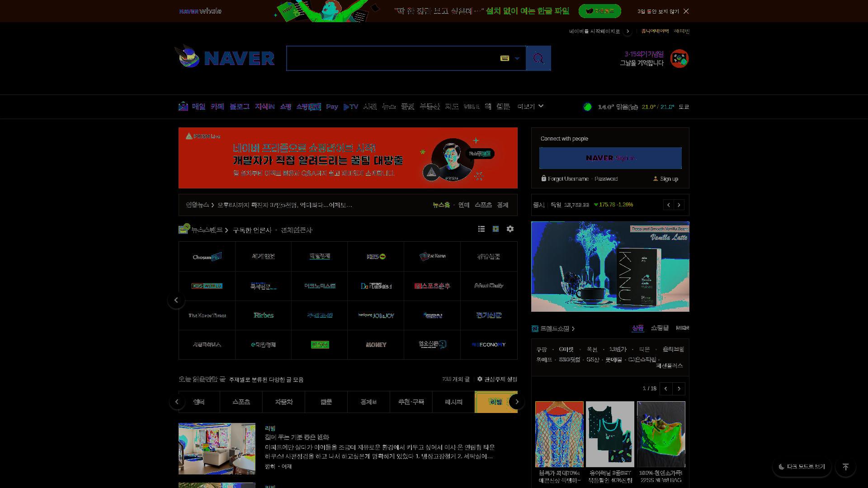Open 블로그 from the navigation bar

pyautogui.click(x=239, y=107)
